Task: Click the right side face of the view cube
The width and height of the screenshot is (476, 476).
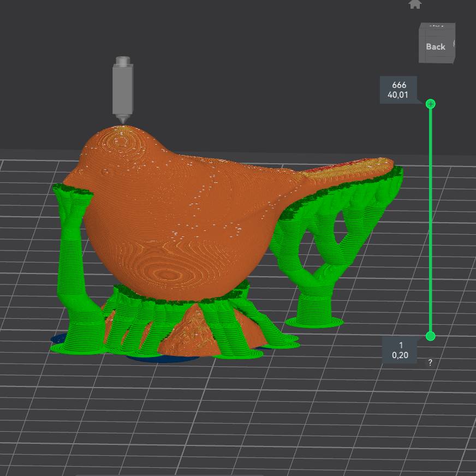Action: coord(454,44)
